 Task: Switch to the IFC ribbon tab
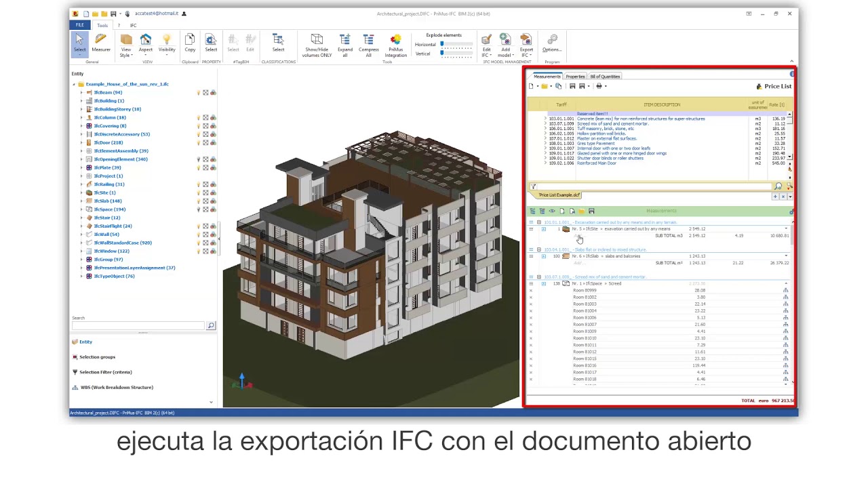pyautogui.click(x=133, y=25)
